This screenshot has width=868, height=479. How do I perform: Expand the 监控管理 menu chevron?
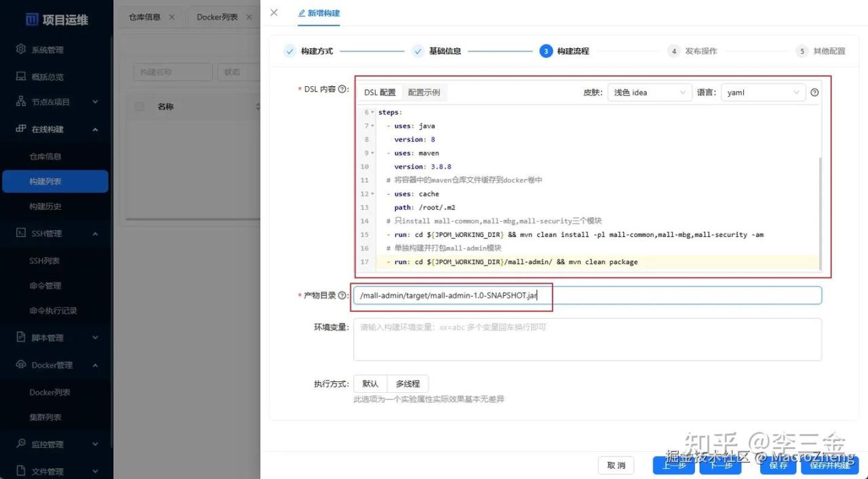pyautogui.click(x=95, y=444)
